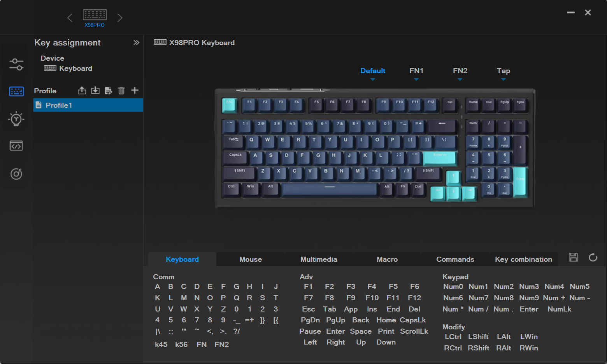Switch to the Macro tab
The image size is (607, 364).
[387, 259]
